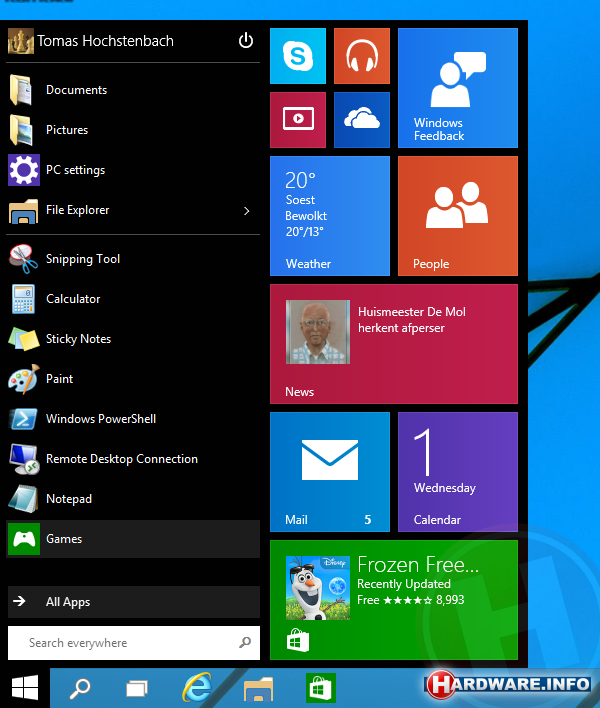Open the Mail tile
Screen dimensions: 600x708
click(330, 472)
